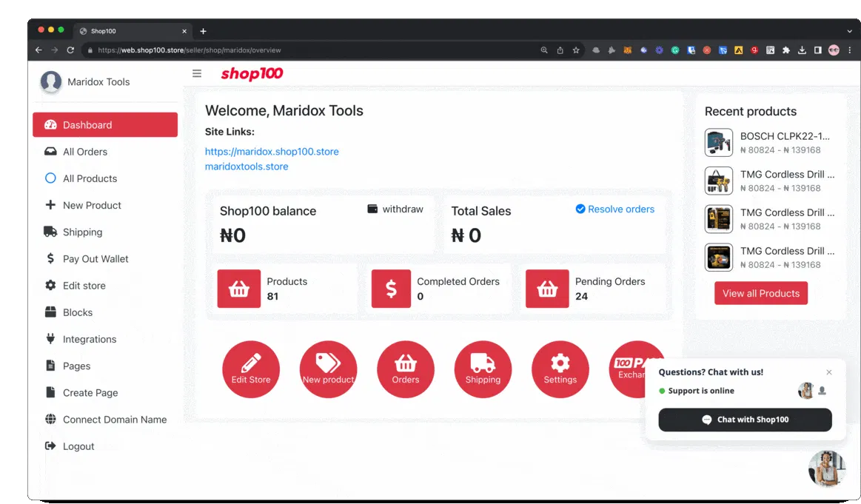The height and width of the screenshot is (504, 861).
Task: Bookmark this page with the star icon
Action: point(576,50)
